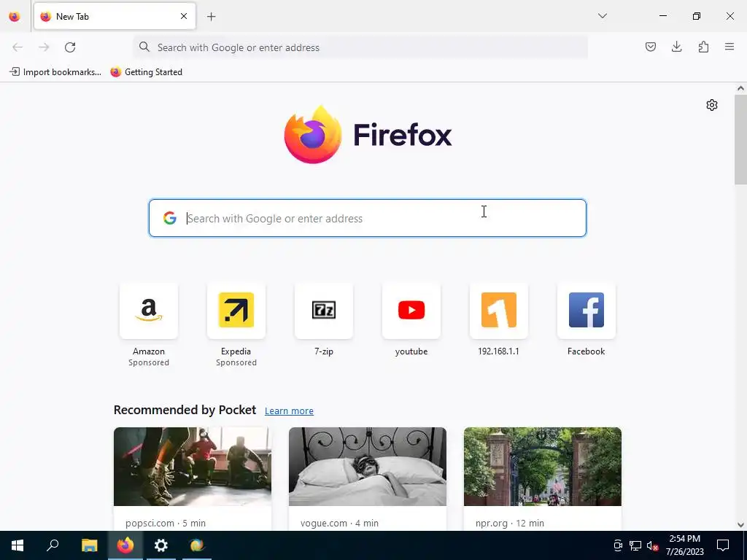Screen dimensions: 747x560
Task: Click the vertical scrollbar thumb
Action: tap(740, 139)
